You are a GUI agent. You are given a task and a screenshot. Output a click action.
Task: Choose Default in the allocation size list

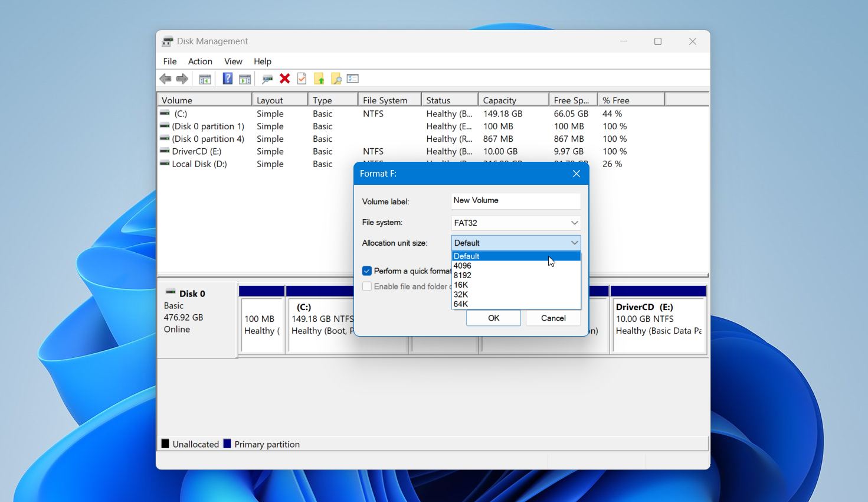pyautogui.click(x=516, y=256)
